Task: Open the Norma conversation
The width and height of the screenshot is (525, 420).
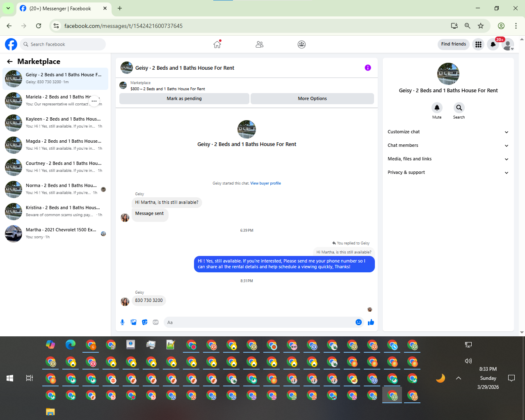Action: (55, 189)
